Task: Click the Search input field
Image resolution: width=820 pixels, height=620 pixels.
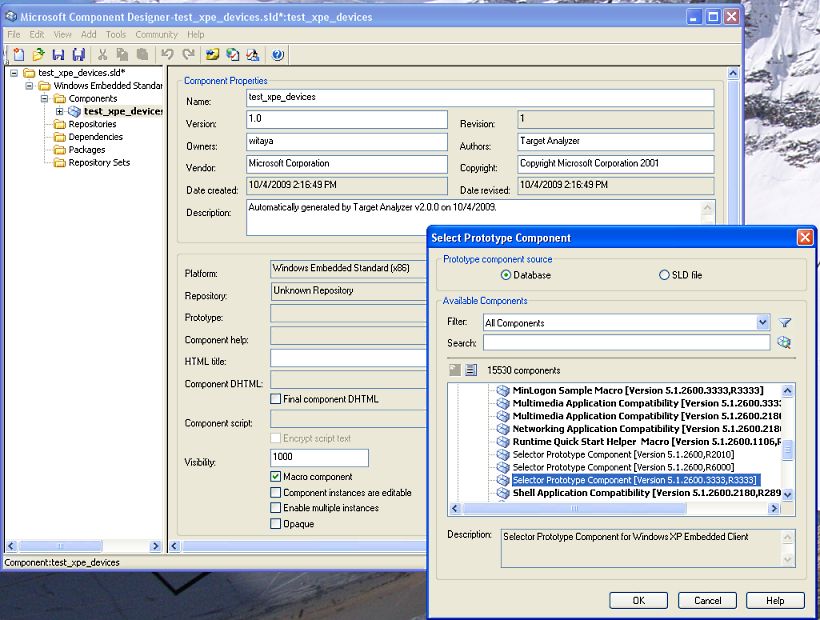Action: click(626, 343)
